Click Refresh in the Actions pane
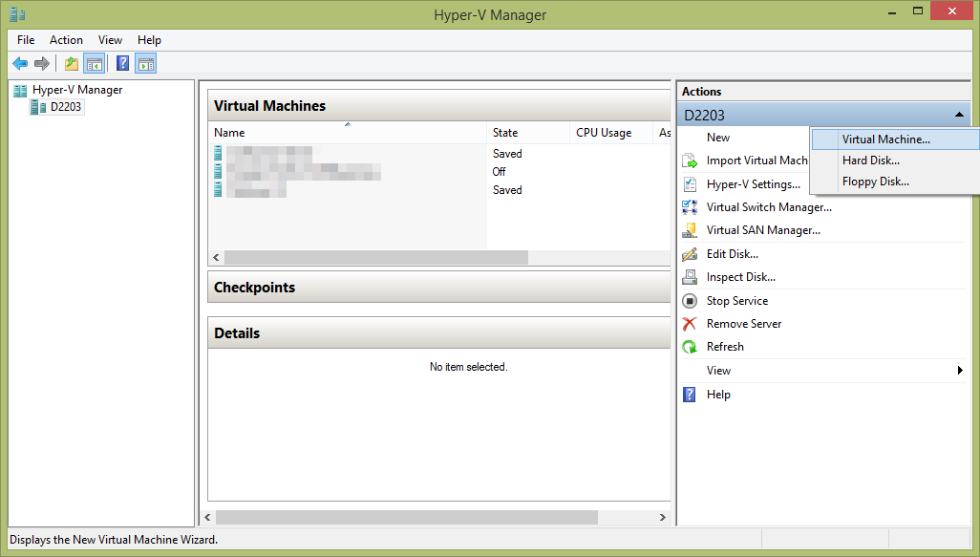 pos(725,347)
